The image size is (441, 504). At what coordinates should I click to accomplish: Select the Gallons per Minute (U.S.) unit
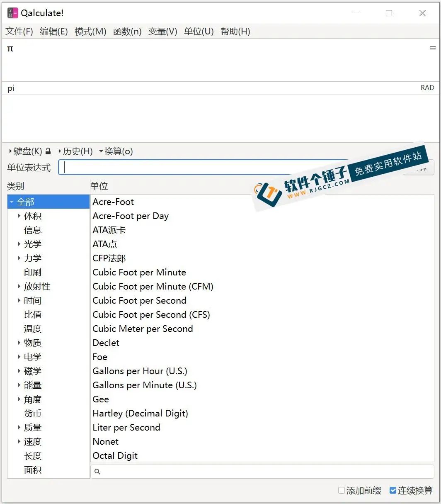click(262, 385)
